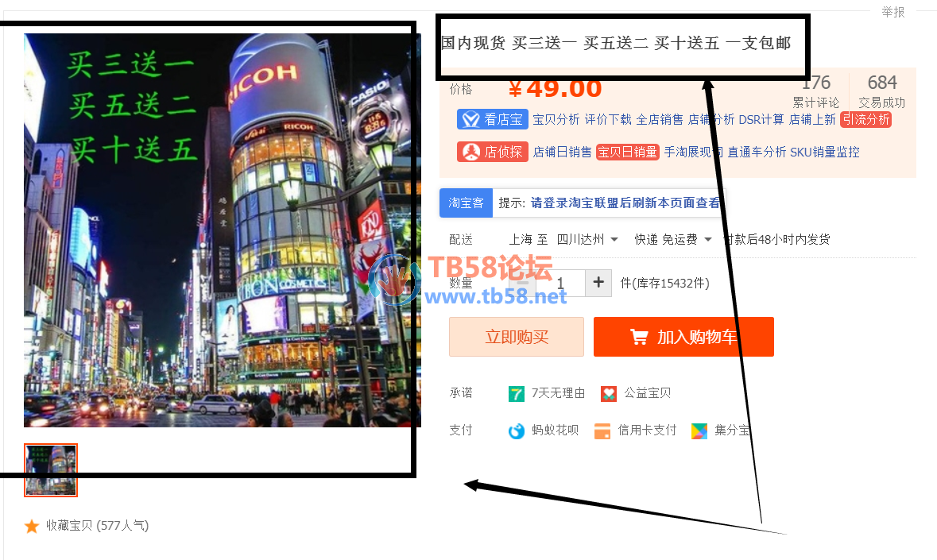
Task: Click the 店侦探 badge button
Action: [x=493, y=153]
